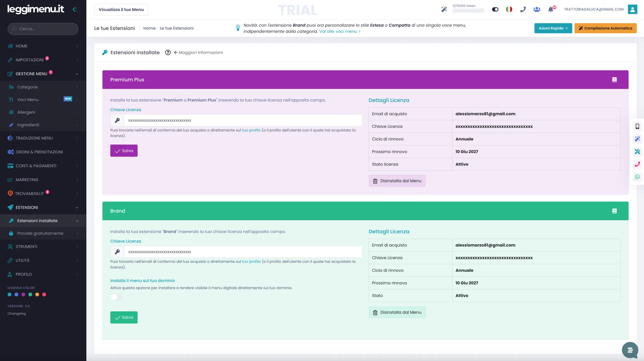Image resolution: width=644 pixels, height=361 pixels.
Task: Click Disinstalla dal Menu under Premium Plus
Action: [x=397, y=181]
